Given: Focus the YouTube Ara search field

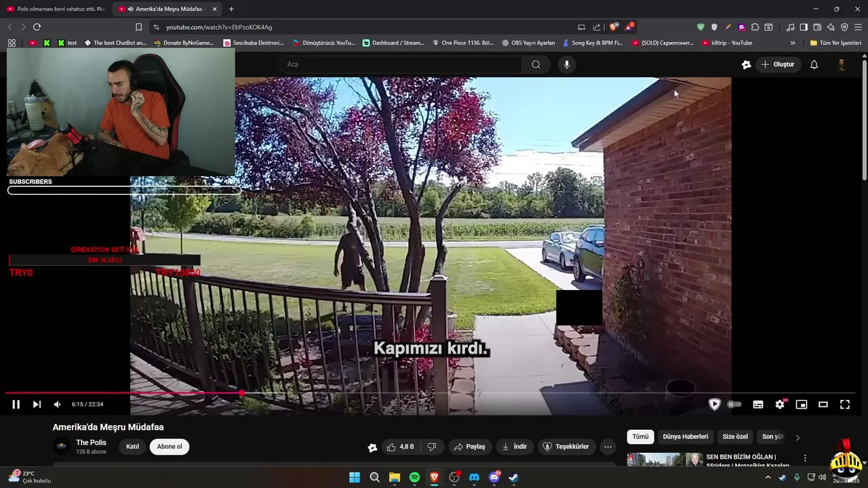Looking at the screenshot, I should tap(400, 64).
